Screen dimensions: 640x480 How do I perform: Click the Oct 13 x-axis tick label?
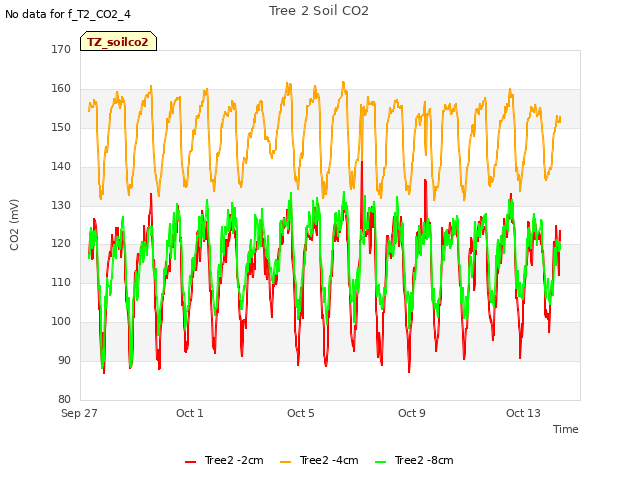(x=523, y=413)
